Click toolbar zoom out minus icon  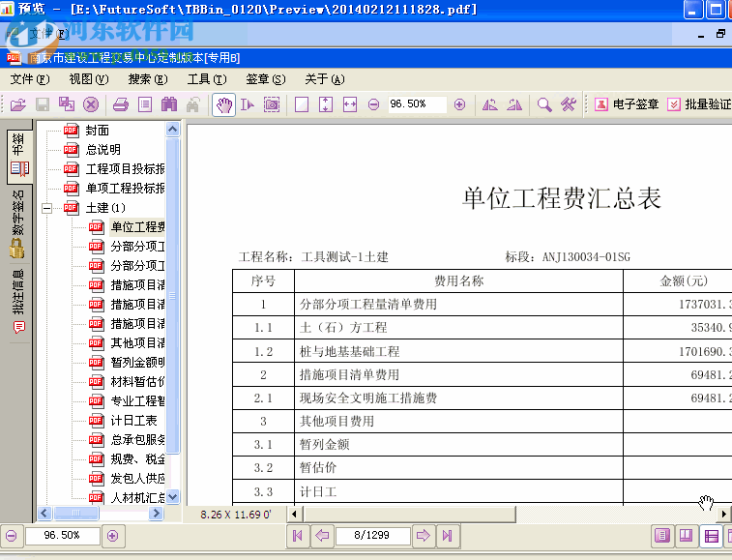tap(373, 104)
